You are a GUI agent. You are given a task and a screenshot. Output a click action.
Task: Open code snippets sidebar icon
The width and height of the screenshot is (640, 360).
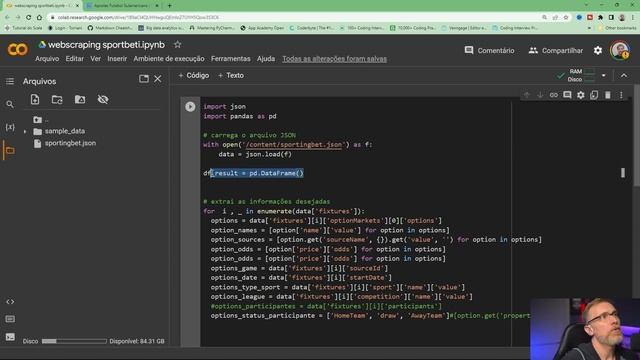(x=10, y=302)
